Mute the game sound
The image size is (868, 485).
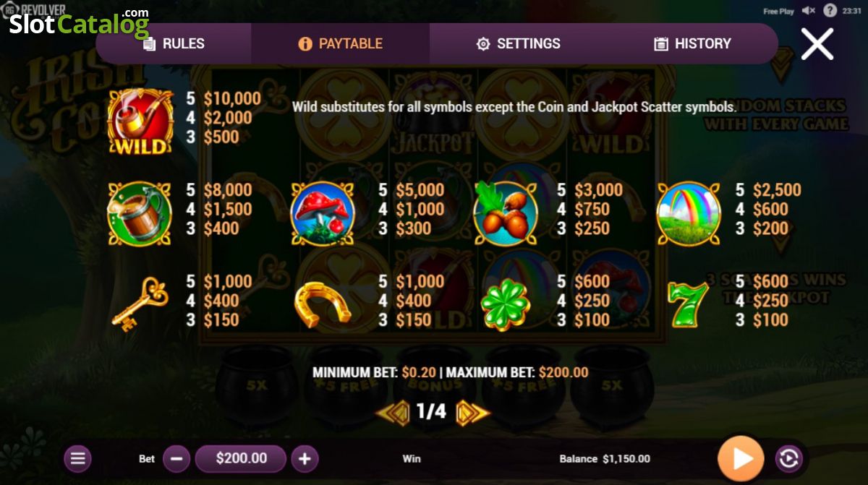pyautogui.click(x=809, y=11)
